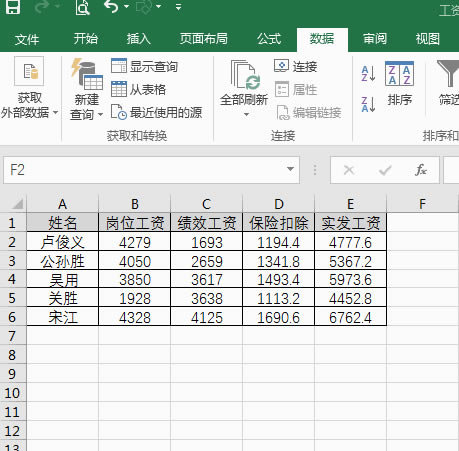Sort ascending with the A-to-Z icon
This screenshot has height=451, width=459.
[368, 73]
